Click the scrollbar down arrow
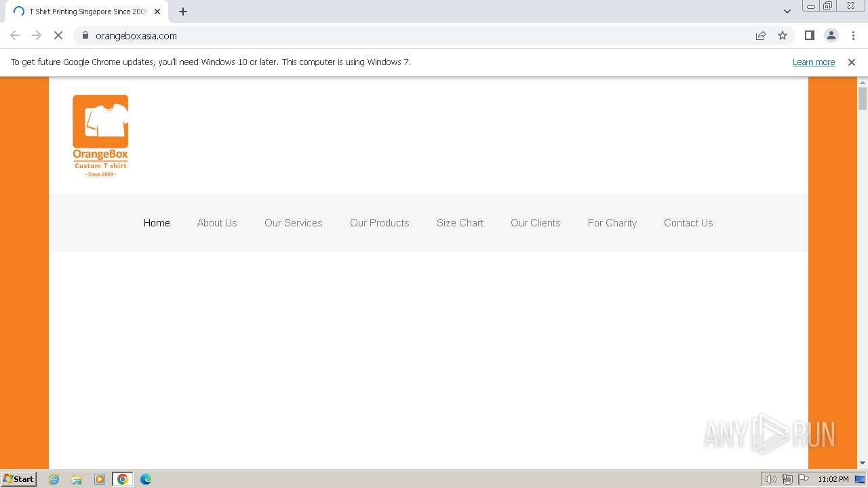 tap(863, 463)
